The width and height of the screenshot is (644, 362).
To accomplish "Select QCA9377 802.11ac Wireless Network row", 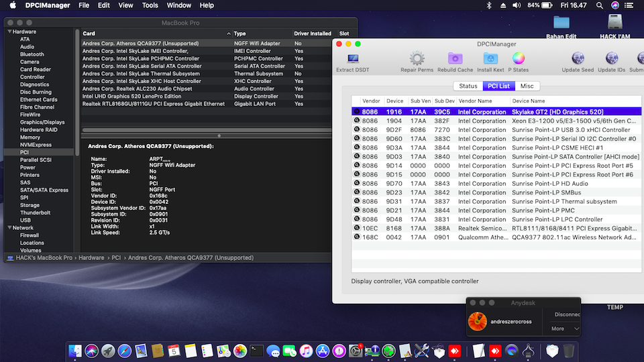I will pos(496,237).
